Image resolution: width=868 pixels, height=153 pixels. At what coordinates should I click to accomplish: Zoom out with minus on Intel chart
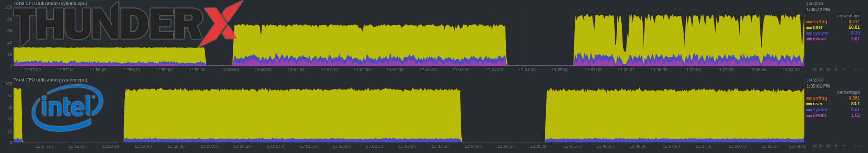pos(843,146)
